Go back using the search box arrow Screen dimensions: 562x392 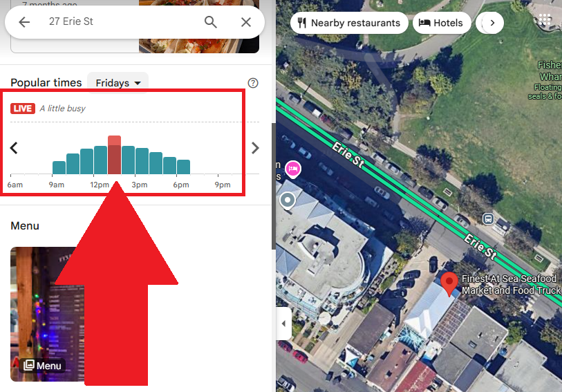tap(24, 22)
